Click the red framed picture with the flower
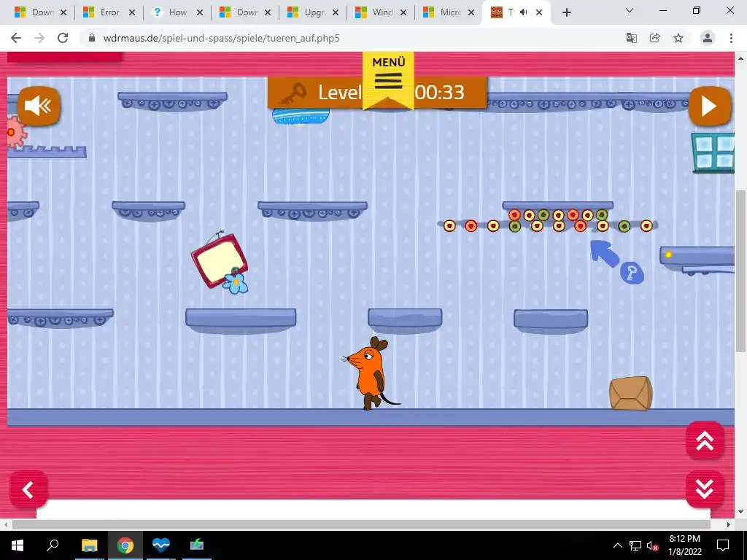747x560 pixels. pos(220,262)
